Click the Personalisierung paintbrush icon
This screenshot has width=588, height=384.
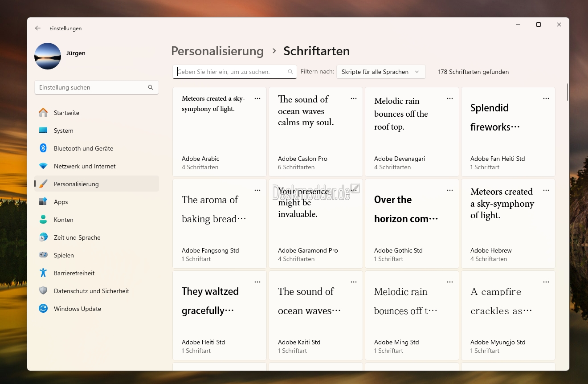tap(43, 184)
